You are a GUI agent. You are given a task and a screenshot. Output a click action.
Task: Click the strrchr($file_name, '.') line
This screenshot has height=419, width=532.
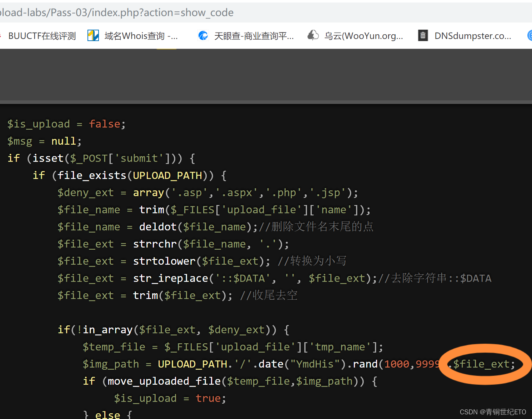pyautogui.click(x=173, y=244)
